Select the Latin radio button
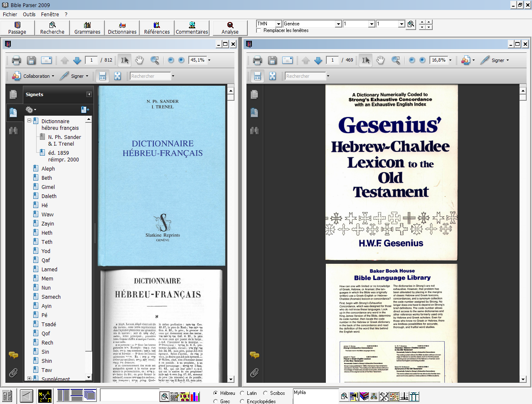The width and height of the screenshot is (532, 404). click(242, 393)
